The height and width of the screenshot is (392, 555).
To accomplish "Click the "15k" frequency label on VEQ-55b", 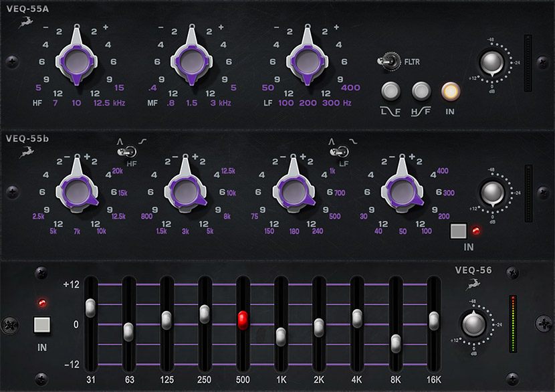I will tap(123, 193).
